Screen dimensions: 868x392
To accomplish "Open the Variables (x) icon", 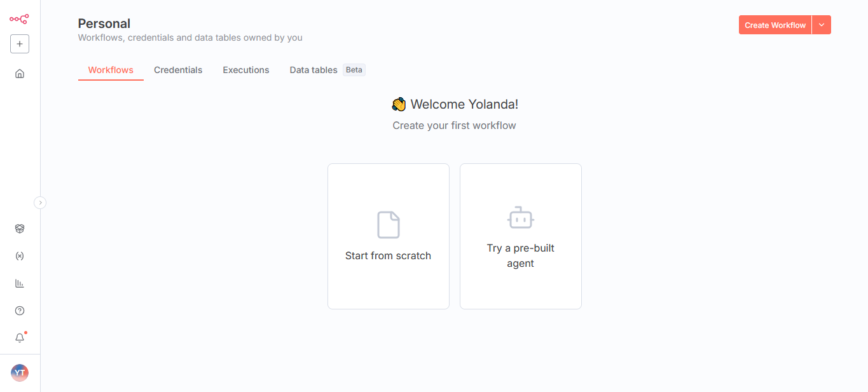I will pyautogui.click(x=20, y=256).
